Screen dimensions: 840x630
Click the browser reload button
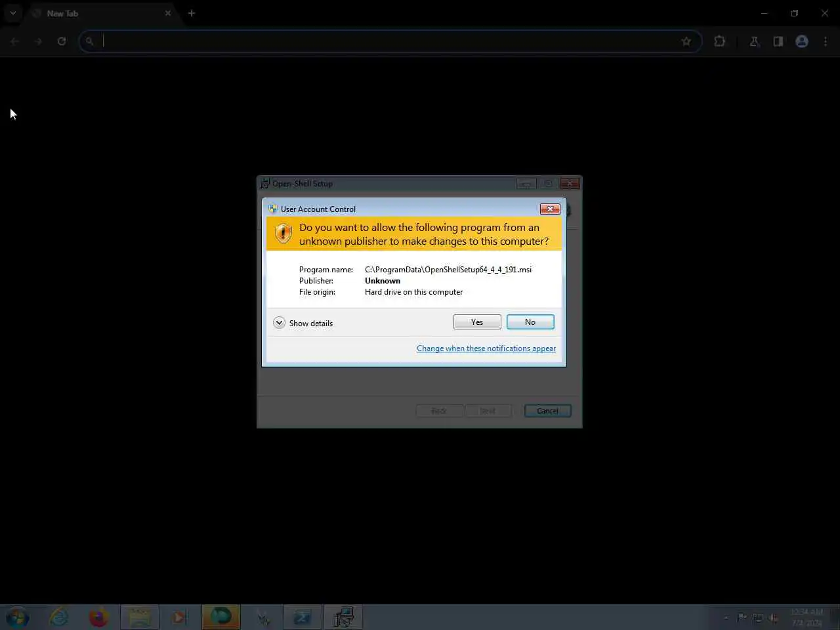62,41
